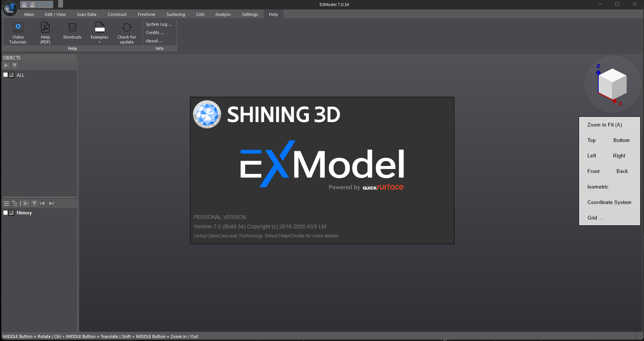Open the Help (PDF) document
This screenshot has height=341, width=644.
click(x=45, y=33)
